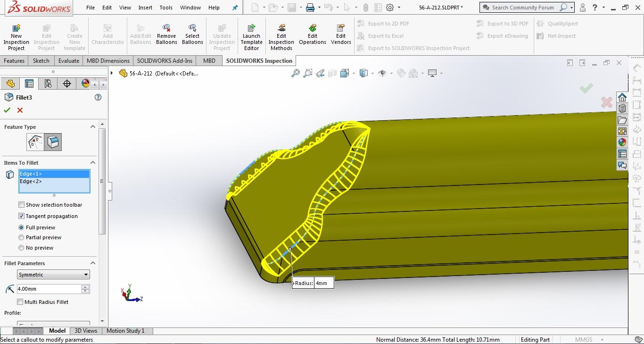
Task: Select Edge<2> in fillet items list
Action: point(31,181)
